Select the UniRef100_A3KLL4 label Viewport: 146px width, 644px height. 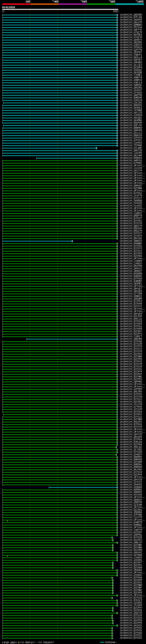pos(131,82)
